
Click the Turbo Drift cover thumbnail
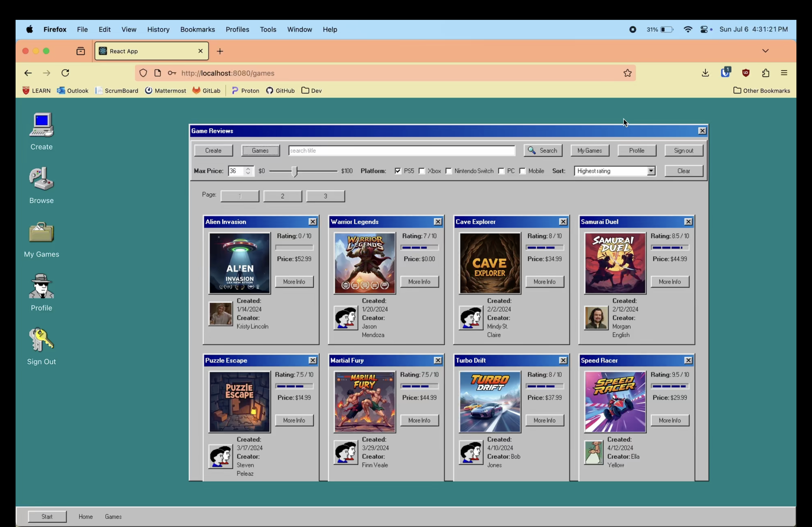490,402
